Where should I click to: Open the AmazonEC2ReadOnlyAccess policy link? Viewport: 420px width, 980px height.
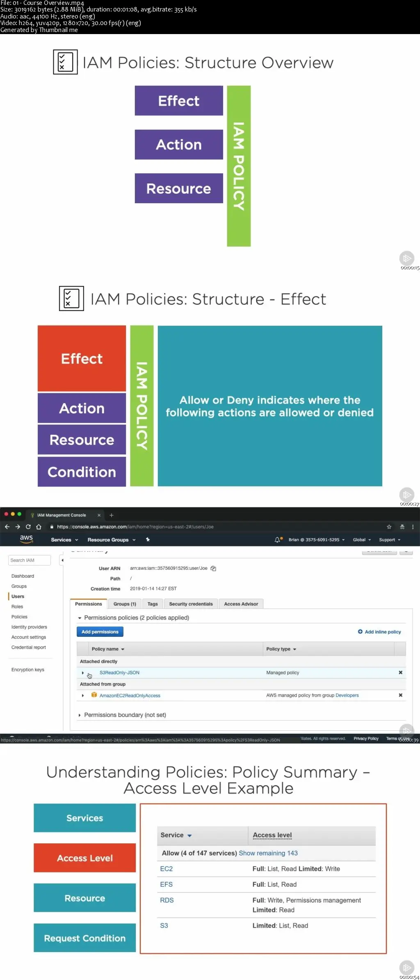coord(130,695)
